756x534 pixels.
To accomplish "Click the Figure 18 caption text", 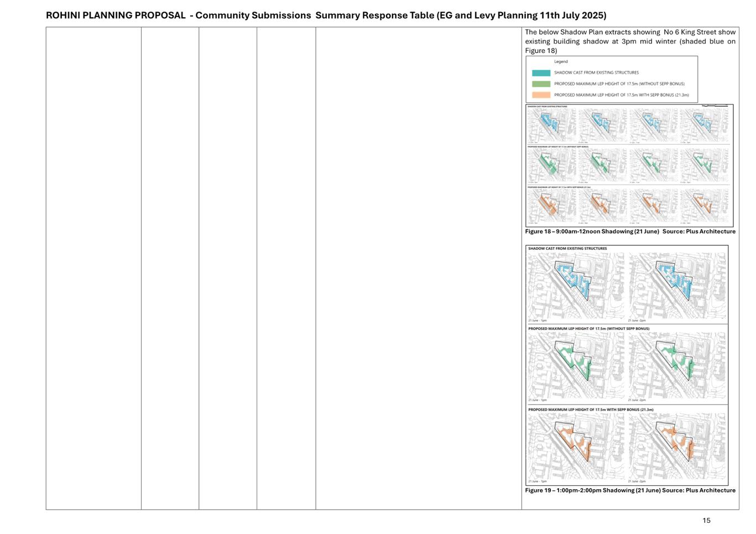I will click(630, 232).
